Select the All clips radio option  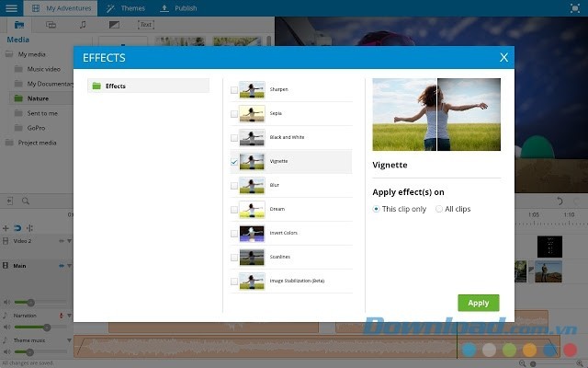(439, 209)
